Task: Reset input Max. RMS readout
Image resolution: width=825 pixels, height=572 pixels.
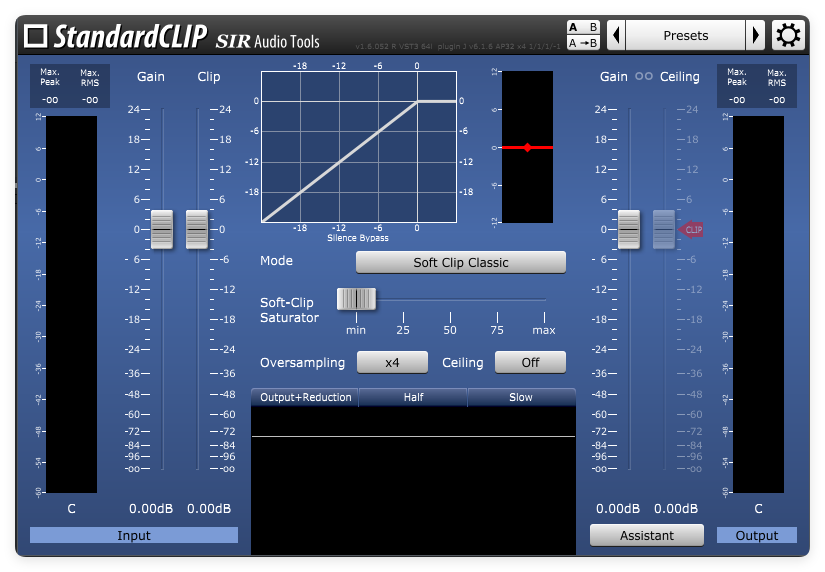Action: [90, 100]
